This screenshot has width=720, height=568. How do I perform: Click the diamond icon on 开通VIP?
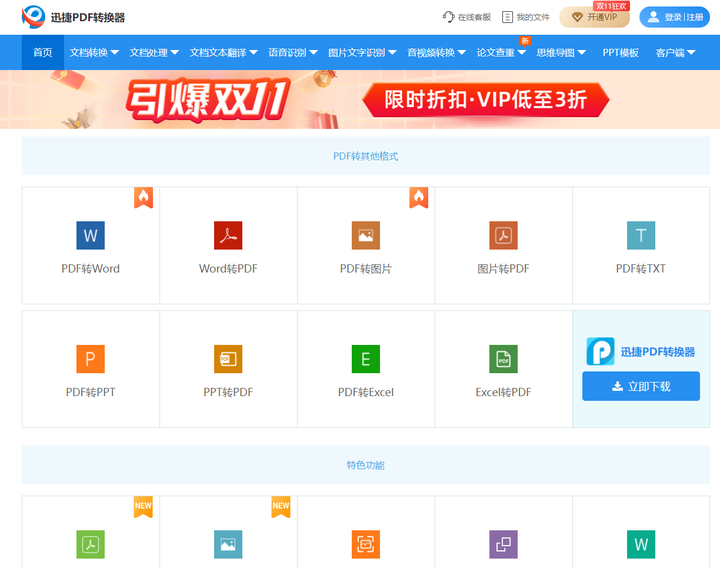point(577,17)
